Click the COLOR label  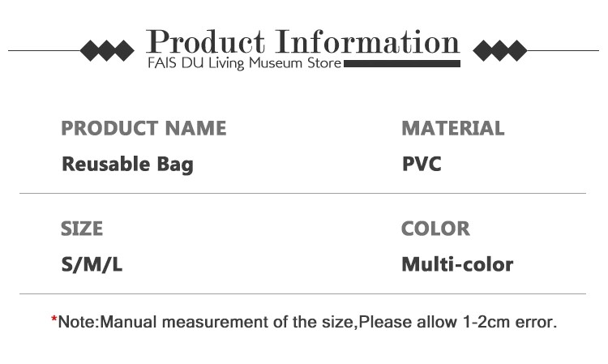click(x=435, y=229)
